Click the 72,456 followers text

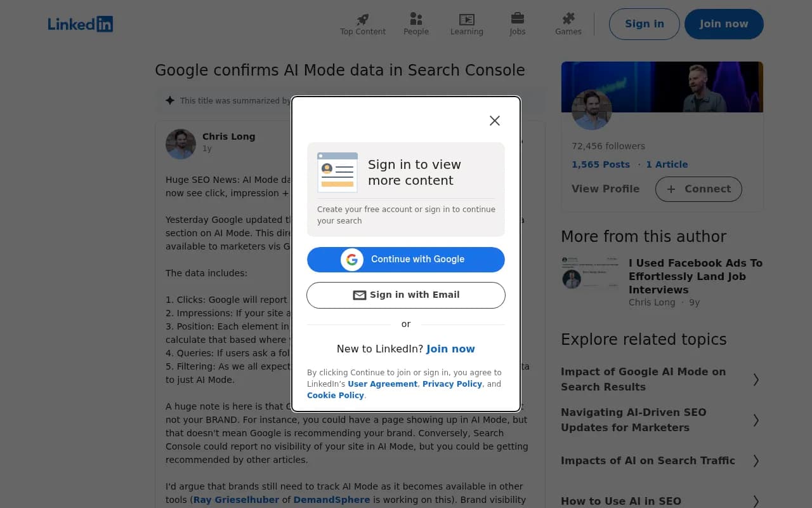coord(608,146)
